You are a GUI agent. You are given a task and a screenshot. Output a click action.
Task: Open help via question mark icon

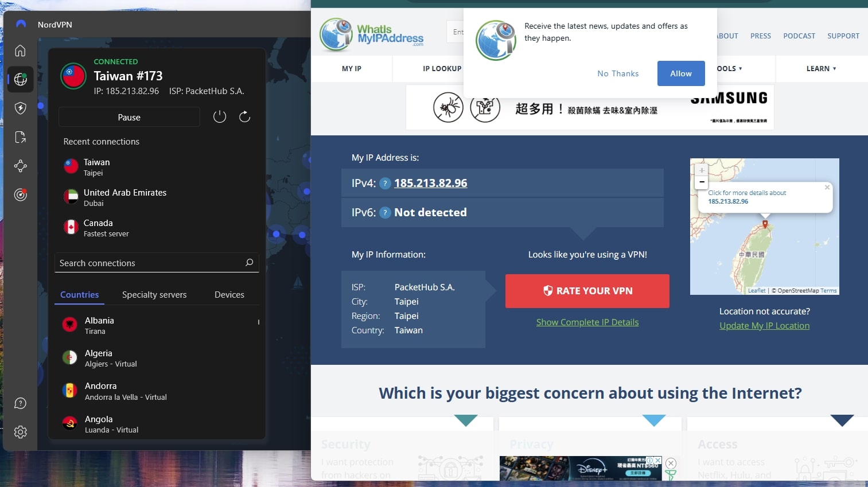pos(20,403)
